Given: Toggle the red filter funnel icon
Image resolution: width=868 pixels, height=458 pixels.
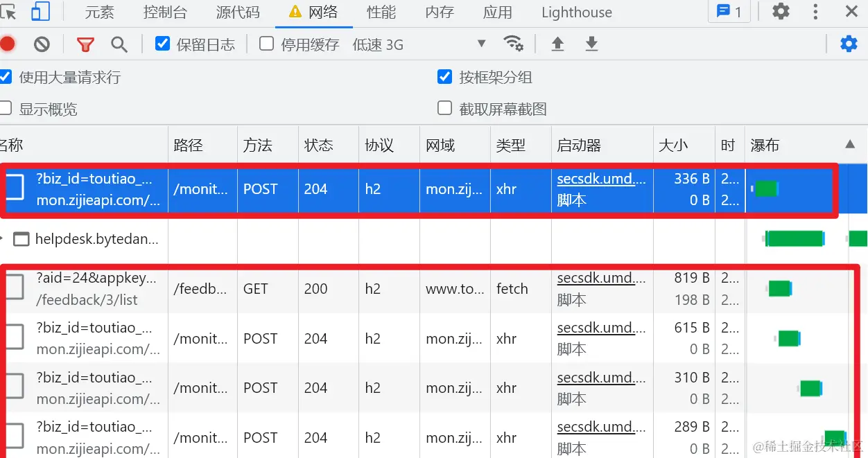Looking at the screenshot, I should 85,45.
